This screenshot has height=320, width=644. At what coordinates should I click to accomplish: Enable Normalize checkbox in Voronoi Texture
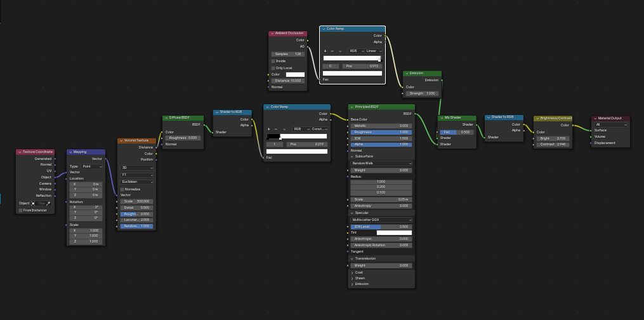[x=122, y=189]
